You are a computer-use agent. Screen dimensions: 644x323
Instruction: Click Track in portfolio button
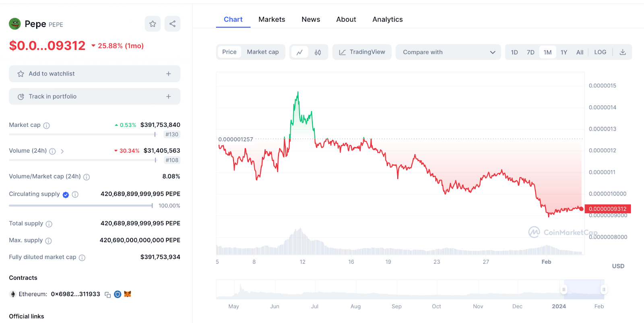point(95,96)
